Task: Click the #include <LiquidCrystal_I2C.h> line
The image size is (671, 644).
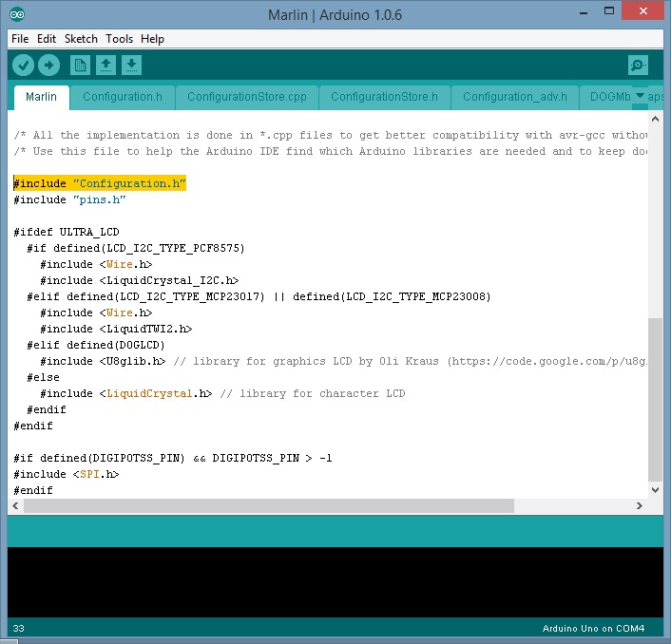Action: click(139, 280)
